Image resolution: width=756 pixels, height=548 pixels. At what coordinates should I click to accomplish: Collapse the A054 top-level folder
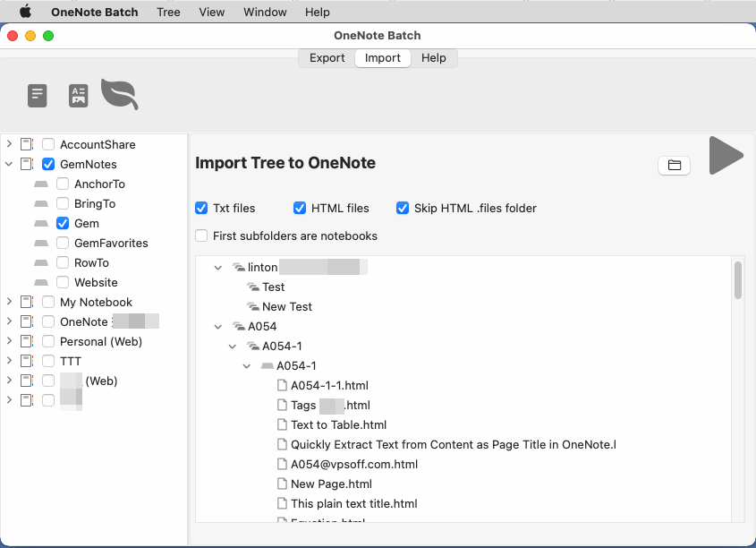[x=218, y=327]
